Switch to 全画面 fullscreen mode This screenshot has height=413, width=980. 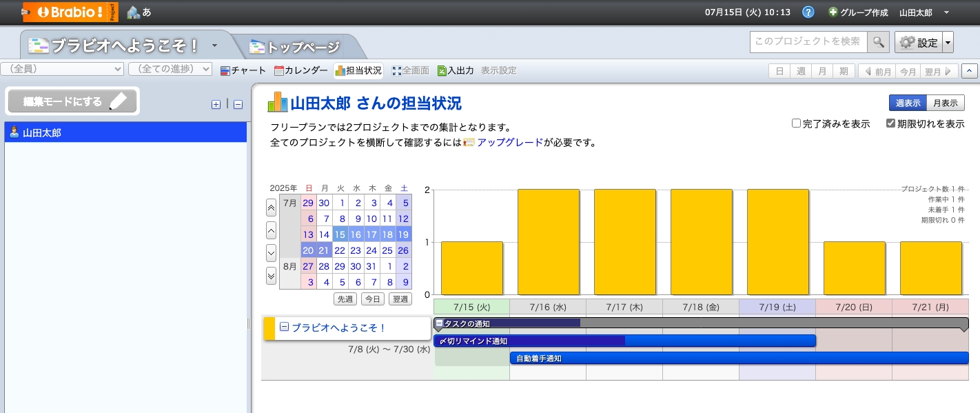pyautogui.click(x=411, y=70)
